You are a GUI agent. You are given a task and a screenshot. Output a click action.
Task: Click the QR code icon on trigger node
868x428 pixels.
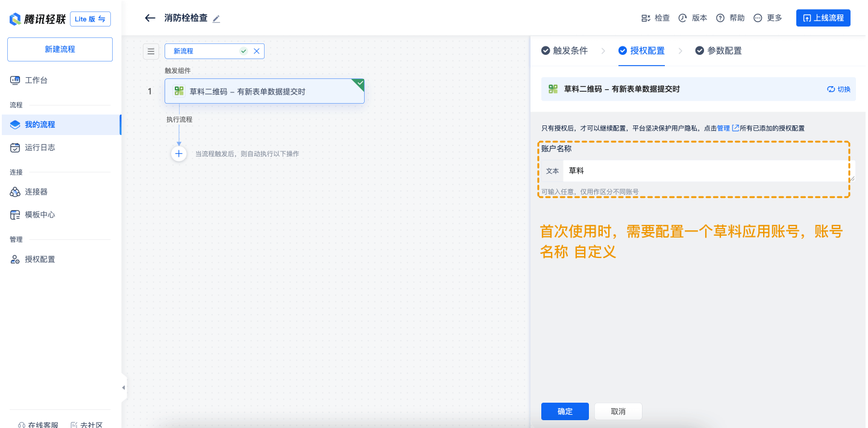[179, 91]
